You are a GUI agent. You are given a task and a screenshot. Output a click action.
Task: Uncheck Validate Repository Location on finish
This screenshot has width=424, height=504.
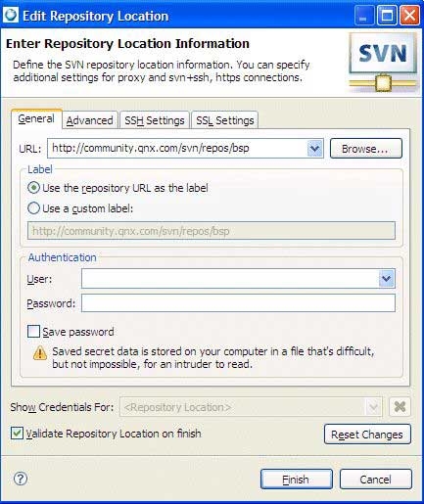pyautogui.click(x=17, y=434)
